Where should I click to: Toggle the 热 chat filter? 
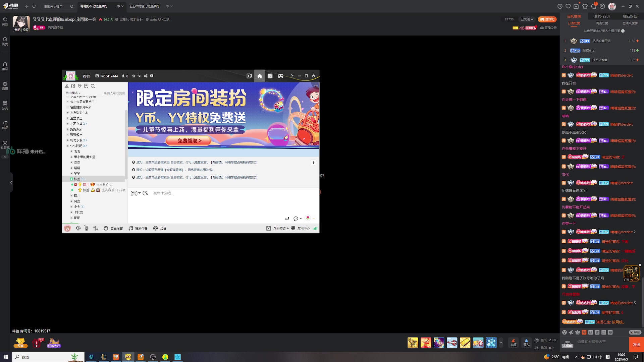coord(604,332)
